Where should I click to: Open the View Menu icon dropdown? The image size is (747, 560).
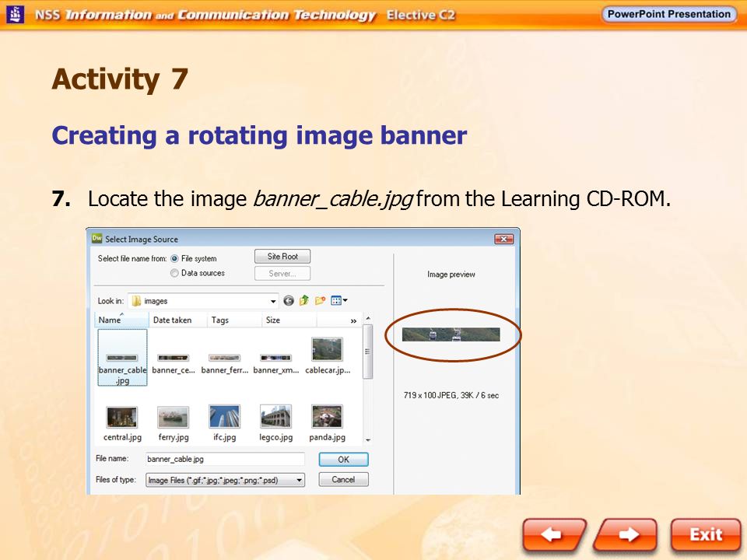[339, 300]
